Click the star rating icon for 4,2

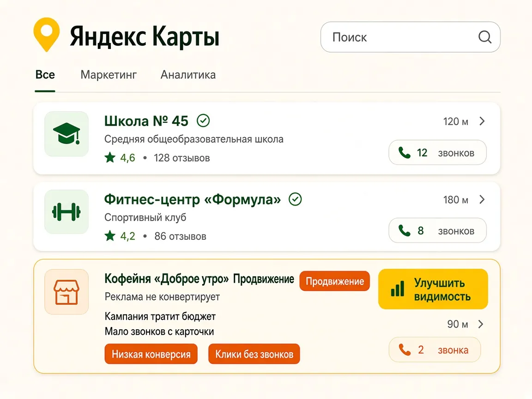coord(110,236)
